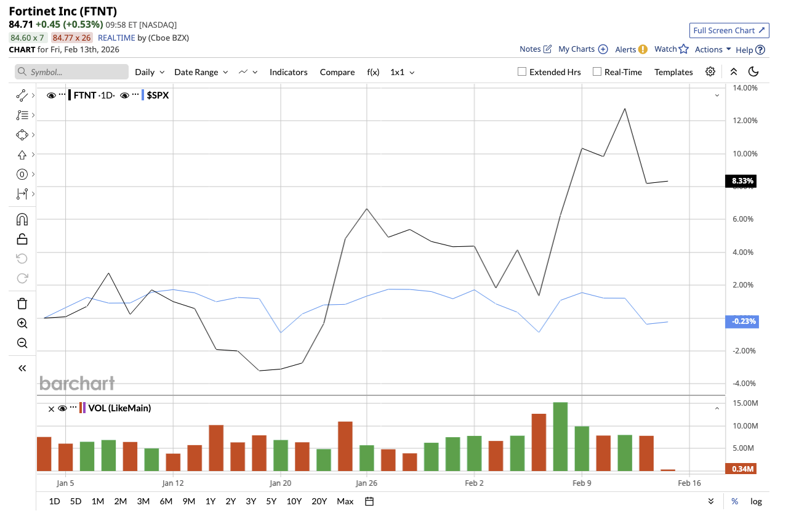Enable the Extended Hrs checkbox

click(522, 71)
